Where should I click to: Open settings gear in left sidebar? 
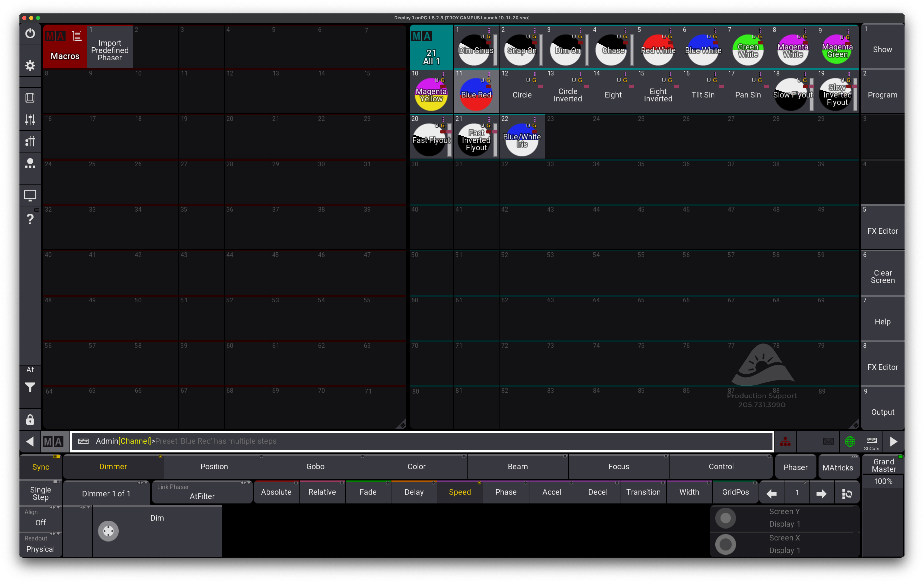(30, 66)
